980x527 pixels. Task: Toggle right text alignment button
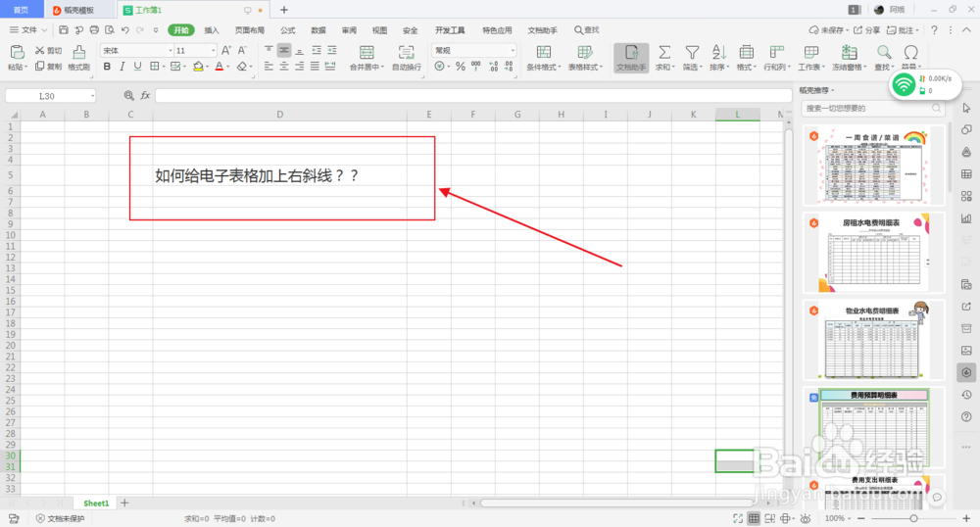pyautogui.click(x=299, y=67)
